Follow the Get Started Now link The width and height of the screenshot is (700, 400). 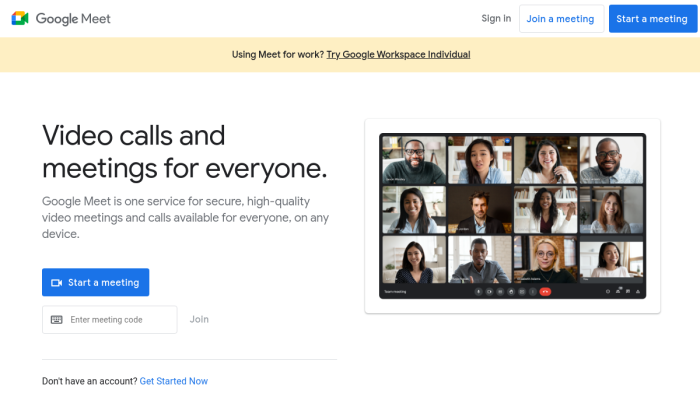tap(174, 381)
